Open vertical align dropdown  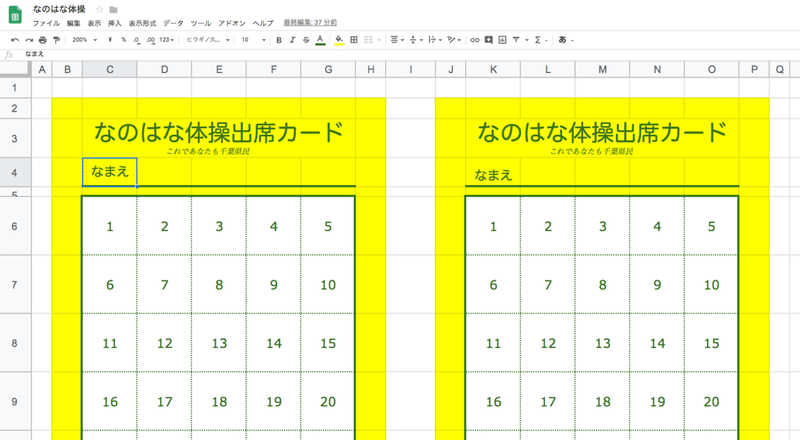pos(416,40)
